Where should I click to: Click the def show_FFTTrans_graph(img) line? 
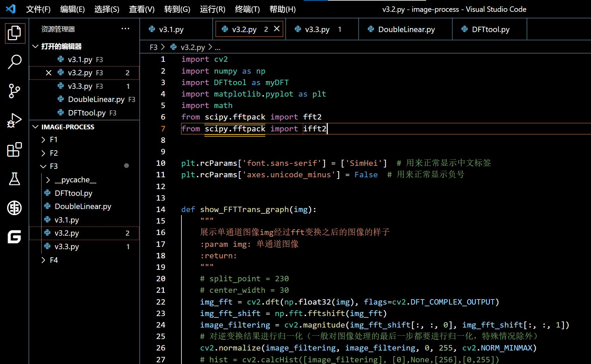pyautogui.click(x=249, y=209)
